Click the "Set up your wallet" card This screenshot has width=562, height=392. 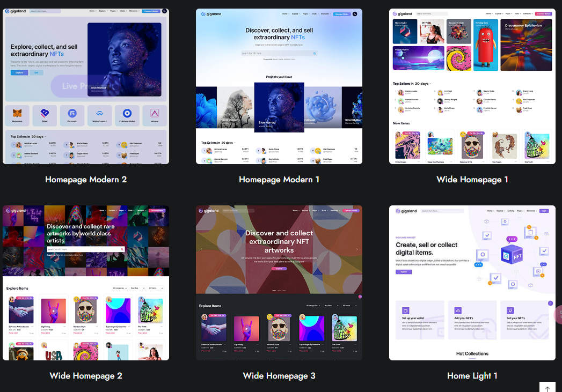coord(420,320)
